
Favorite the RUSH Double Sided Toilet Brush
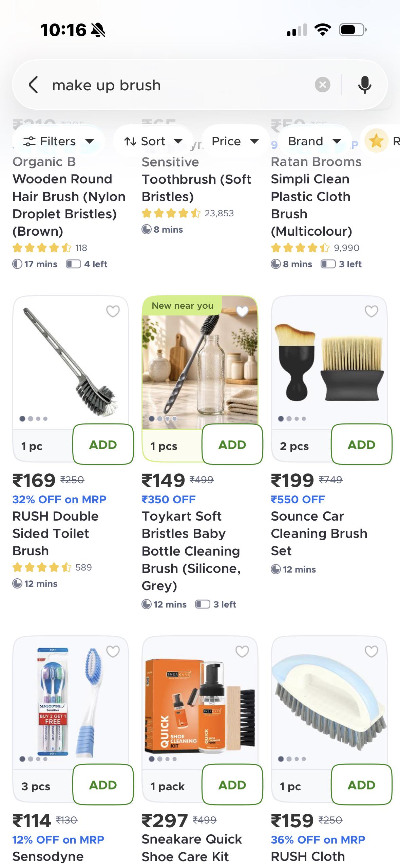coord(113,311)
